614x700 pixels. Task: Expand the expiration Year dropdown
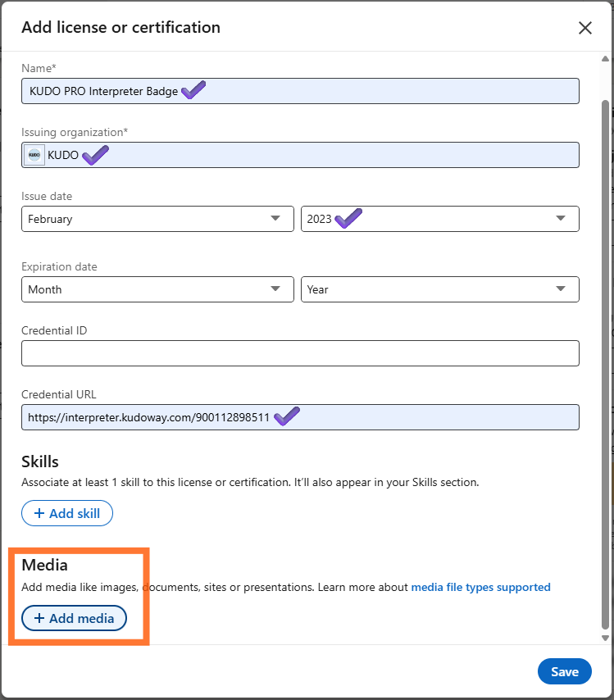click(439, 289)
